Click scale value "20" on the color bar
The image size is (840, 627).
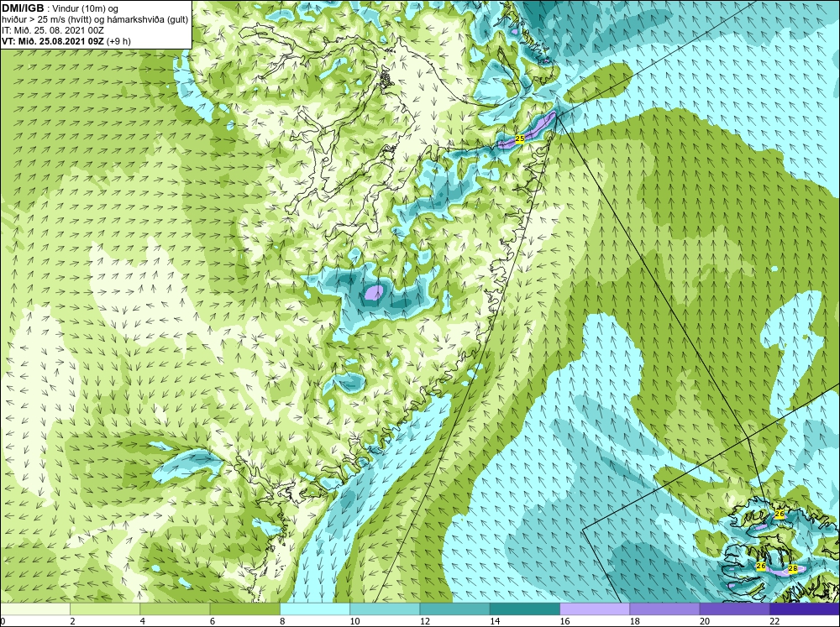(x=705, y=621)
